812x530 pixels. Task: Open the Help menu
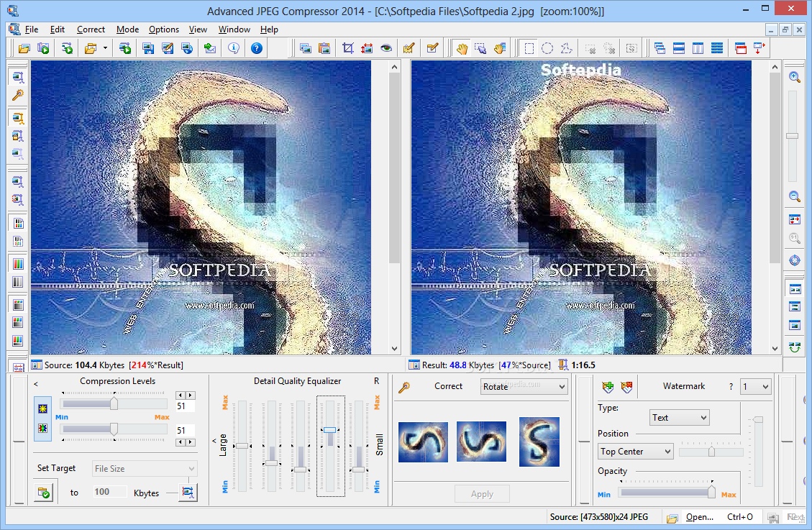(x=269, y=29)
